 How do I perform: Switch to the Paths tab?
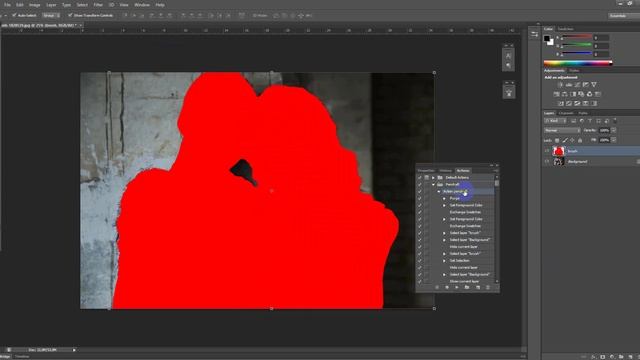click(x=583, y=113)
